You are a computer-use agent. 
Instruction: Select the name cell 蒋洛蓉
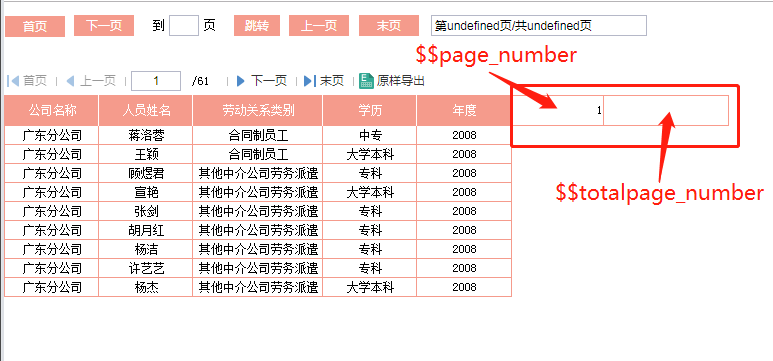point(146,135)
